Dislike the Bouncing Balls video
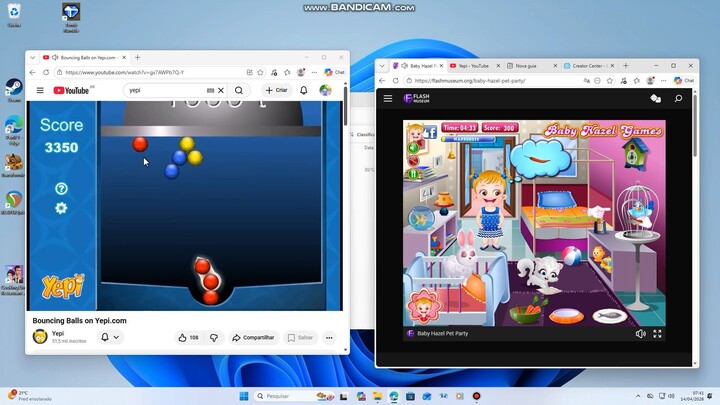This screenshot has height=405, width=720. pos(214,338)
